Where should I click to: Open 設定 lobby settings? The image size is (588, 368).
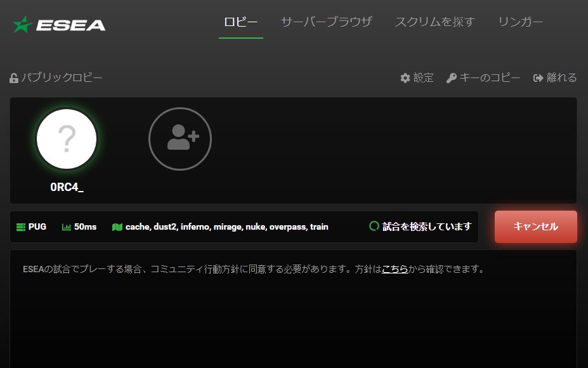coord(423,77)
